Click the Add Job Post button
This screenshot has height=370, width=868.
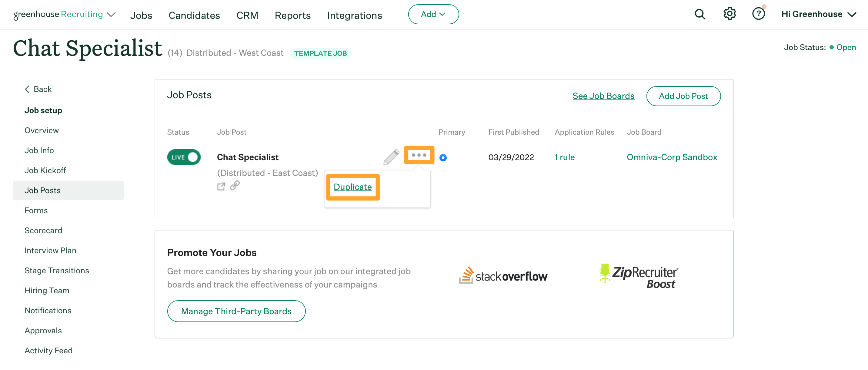tap(683, 96)
